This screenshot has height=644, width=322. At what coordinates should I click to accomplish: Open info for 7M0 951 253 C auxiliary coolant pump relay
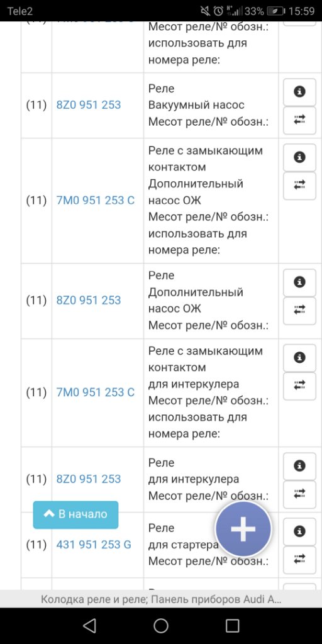tap(300, 157)
